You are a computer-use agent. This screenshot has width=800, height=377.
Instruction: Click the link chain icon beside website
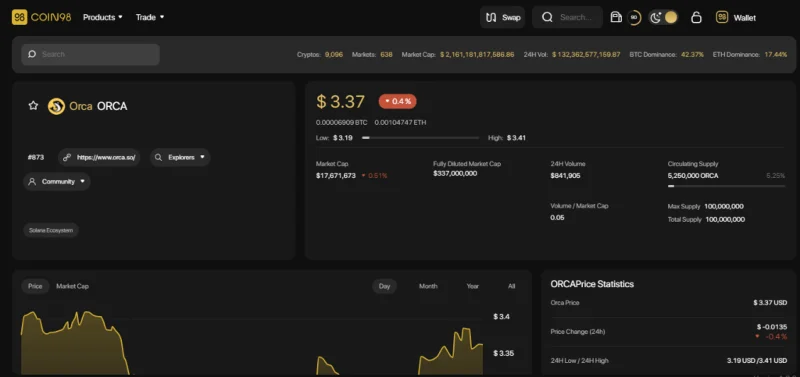pos(66,158)
